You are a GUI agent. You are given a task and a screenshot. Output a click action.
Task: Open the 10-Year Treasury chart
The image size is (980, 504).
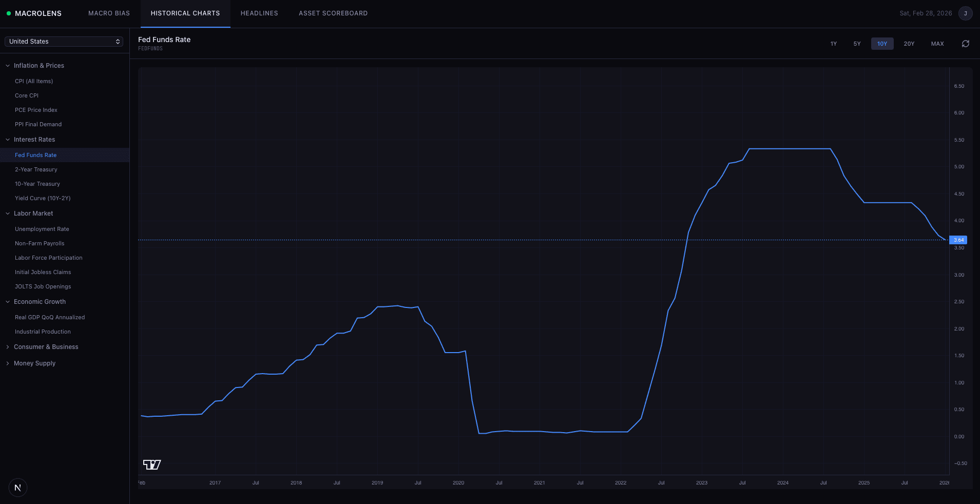click(x=37, y=184)
